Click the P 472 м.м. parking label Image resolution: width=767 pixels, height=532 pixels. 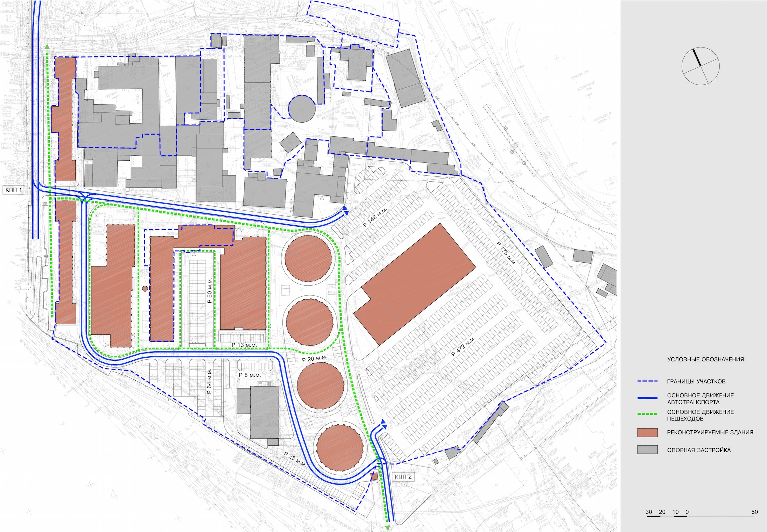(x=463, y=347)
